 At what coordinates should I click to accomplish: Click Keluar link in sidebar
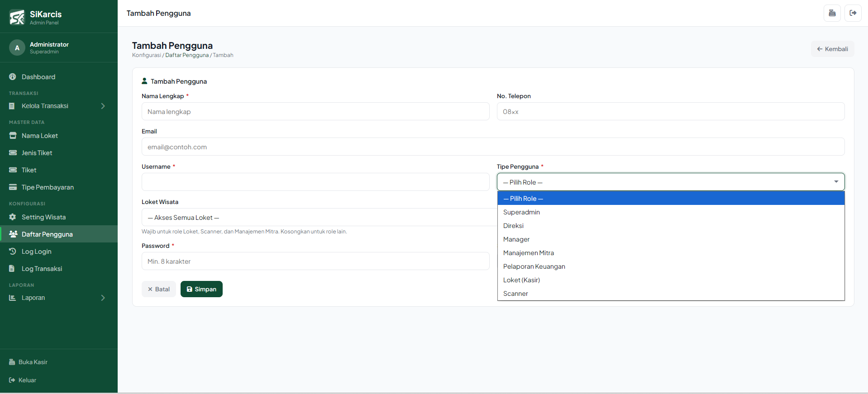(27, 380)
